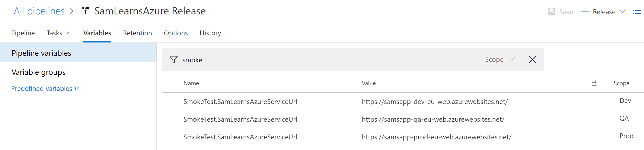This screenshot has height=150, width=644.
Task: Click the plus icon to create release
Action: click(585, 11)
